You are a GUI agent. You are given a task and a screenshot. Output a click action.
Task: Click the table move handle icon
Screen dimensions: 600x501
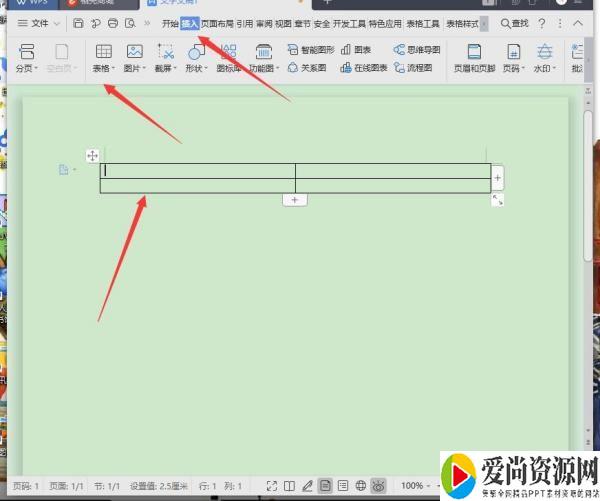[x=92, y=156]
